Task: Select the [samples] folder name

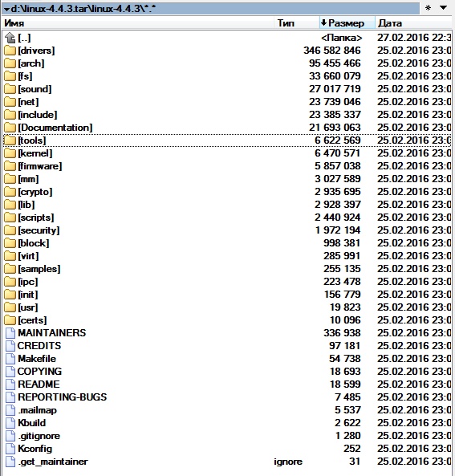Action: (39, 269)
